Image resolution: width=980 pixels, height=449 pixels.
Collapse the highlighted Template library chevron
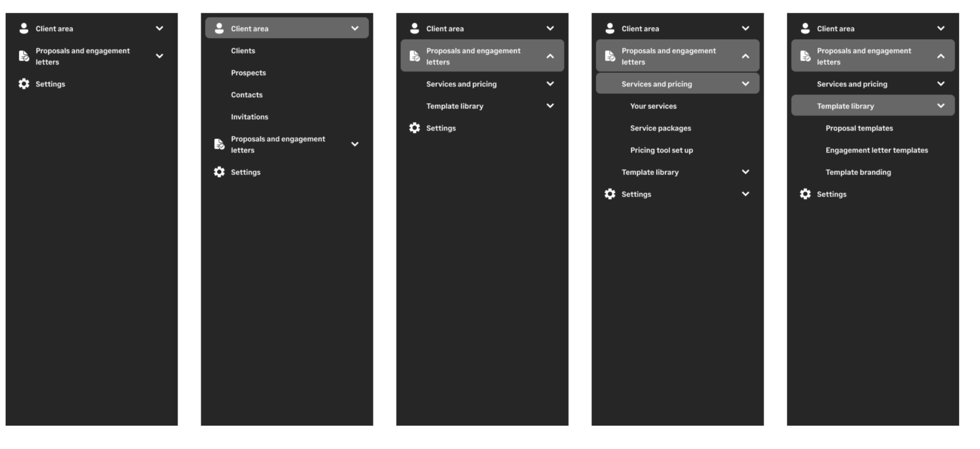941,106
